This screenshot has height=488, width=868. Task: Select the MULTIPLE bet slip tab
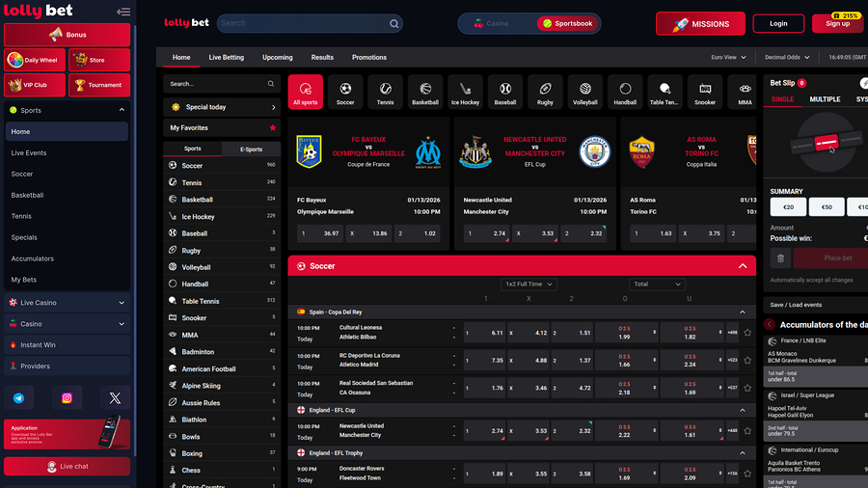click(x=825, y=99)
